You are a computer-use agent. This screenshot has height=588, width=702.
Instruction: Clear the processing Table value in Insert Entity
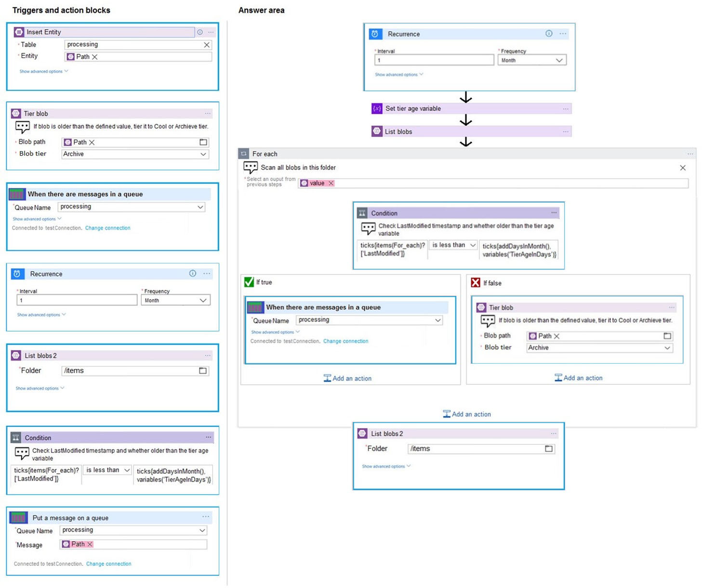pyautogui.click(x=206, y=45)
